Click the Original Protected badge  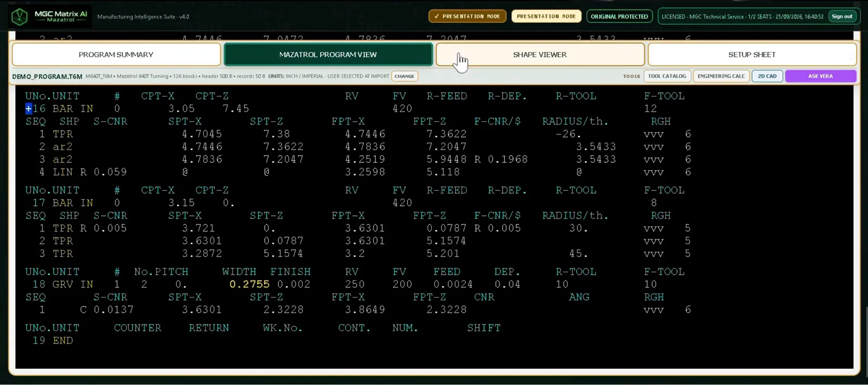tap(619, 16)
